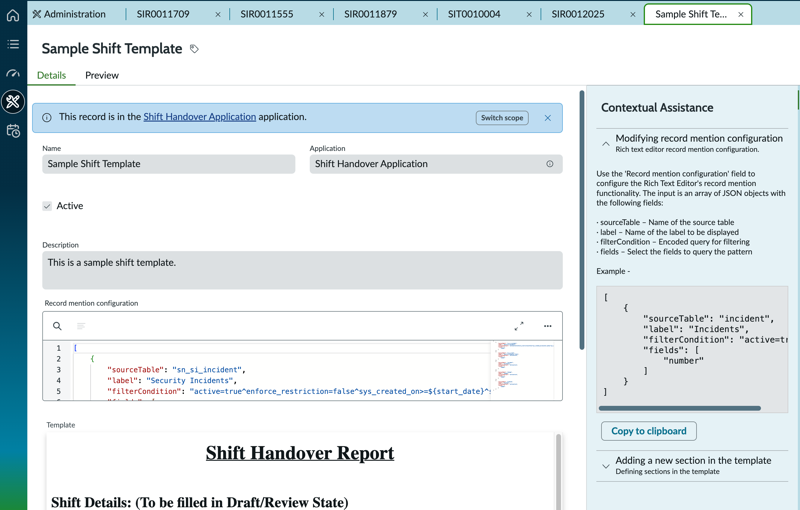Image resolution: width=800 pixels, height=510 pixels.
Task: Open the Home icon in the sidebar
Action: pyautogui.click(x=13, y=15)
